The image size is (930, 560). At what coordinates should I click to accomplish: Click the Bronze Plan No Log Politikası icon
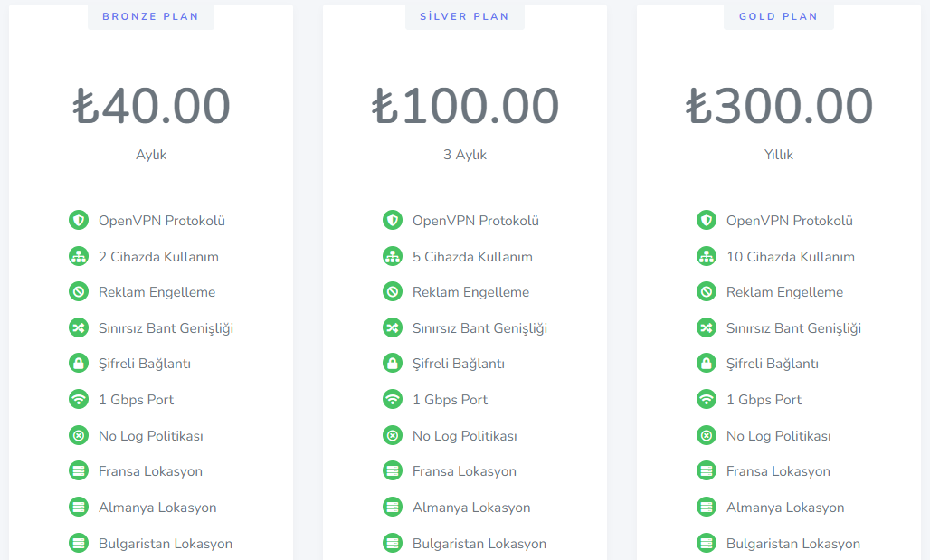tap(79, 435)
